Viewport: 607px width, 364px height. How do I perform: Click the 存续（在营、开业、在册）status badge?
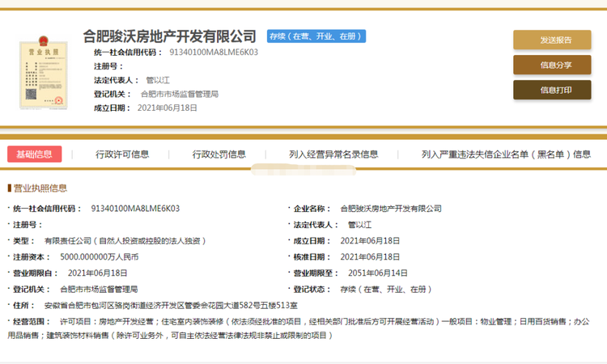(x=316, y=36)
